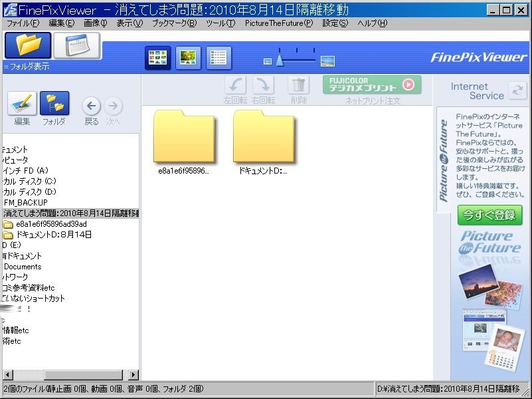Go back with the 戻る arrow
This screenshot has height=399, width=532.
tap(91, 106)
